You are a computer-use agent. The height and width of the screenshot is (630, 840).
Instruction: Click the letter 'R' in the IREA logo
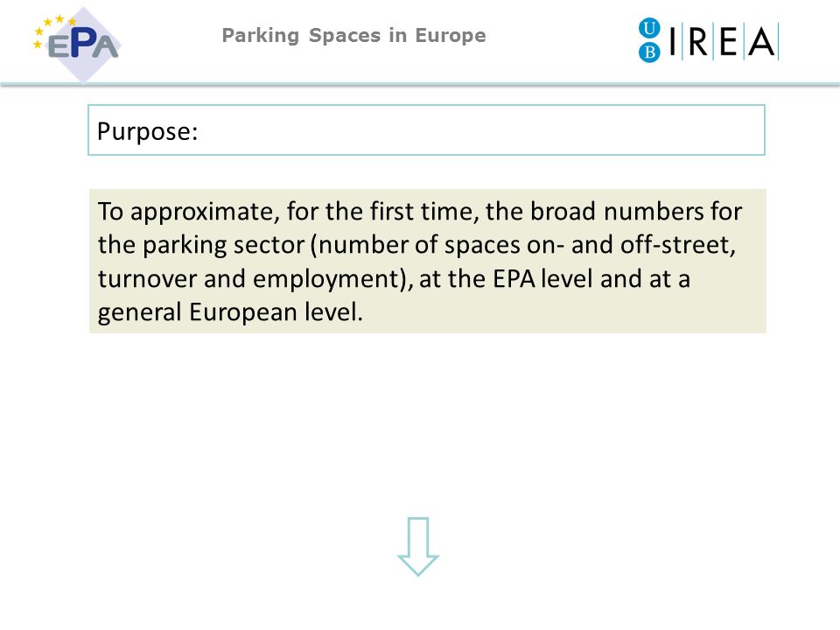(x=697, y=41)
